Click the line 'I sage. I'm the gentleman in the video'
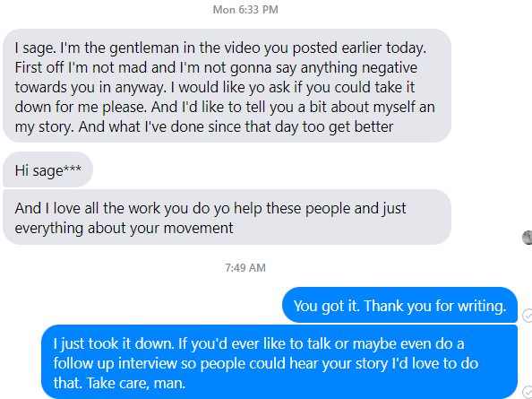532x399 pixels. pos(220,48)
